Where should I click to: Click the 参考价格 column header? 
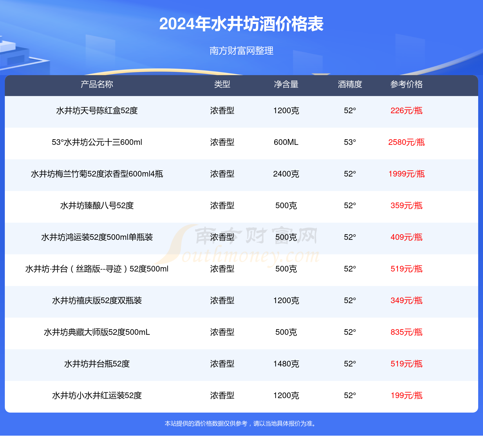[x=407, y=84]
